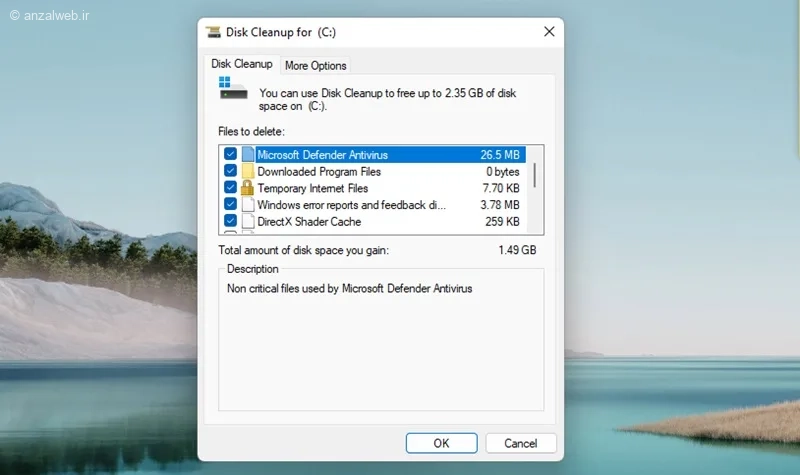This screenshot has height=475, width=800.
Task: Click the folder icon for Downloaded Program Files
Action: tap(248, 171)
